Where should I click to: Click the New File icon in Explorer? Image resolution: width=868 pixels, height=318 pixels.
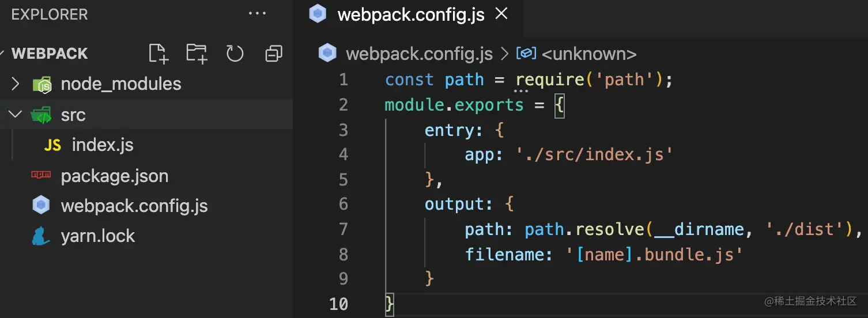[158, 54]
